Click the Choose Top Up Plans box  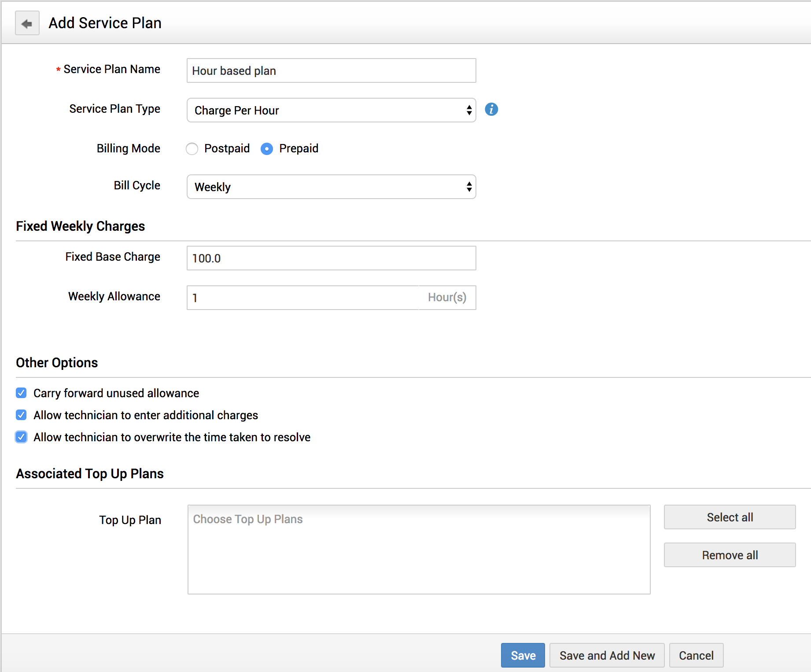[x=419, y=549]
